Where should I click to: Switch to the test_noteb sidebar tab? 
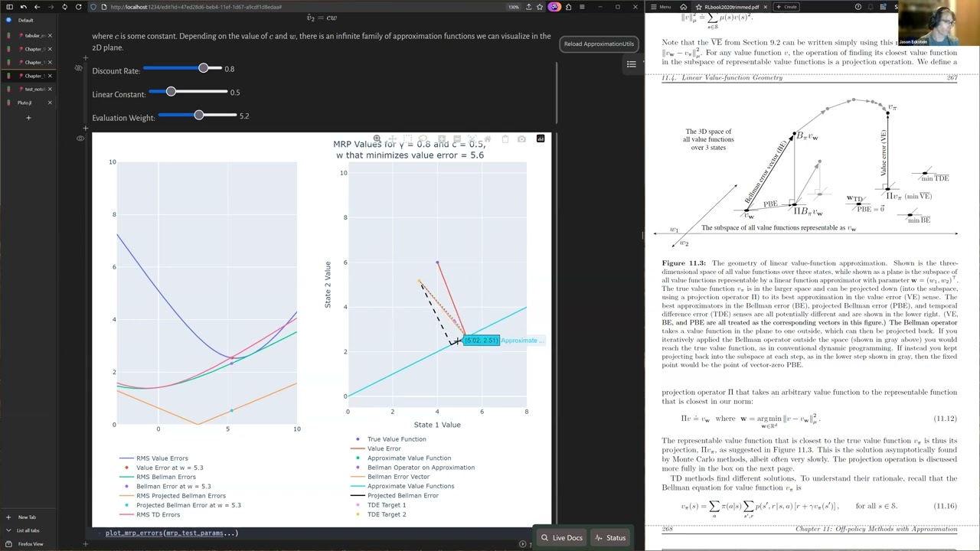28,89
